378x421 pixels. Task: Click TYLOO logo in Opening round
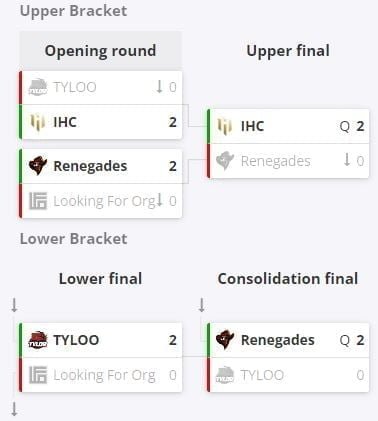[x=38, y=87]
